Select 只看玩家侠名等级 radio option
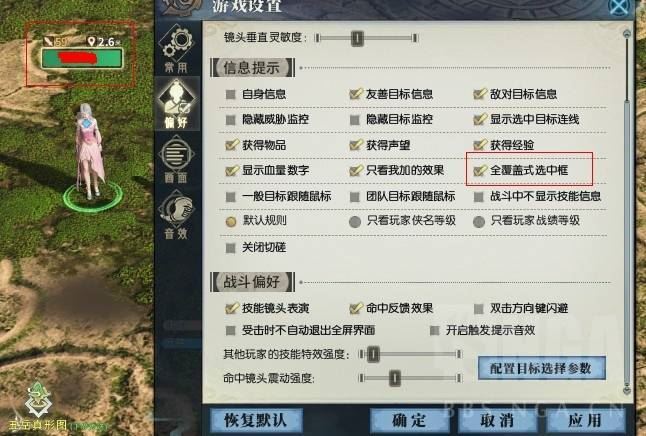646x436 pixels. tap(355, 222)
